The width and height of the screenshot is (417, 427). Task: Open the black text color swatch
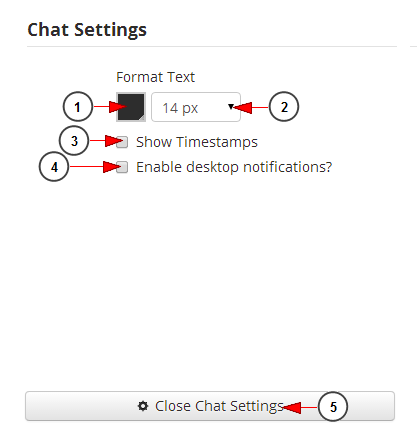(x=131, y=107)
